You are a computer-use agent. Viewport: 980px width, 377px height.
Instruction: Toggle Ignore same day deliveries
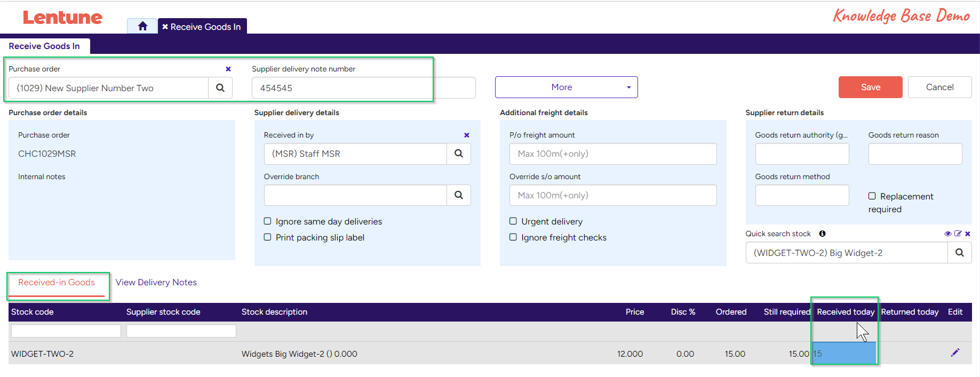[x=268, y=221]
